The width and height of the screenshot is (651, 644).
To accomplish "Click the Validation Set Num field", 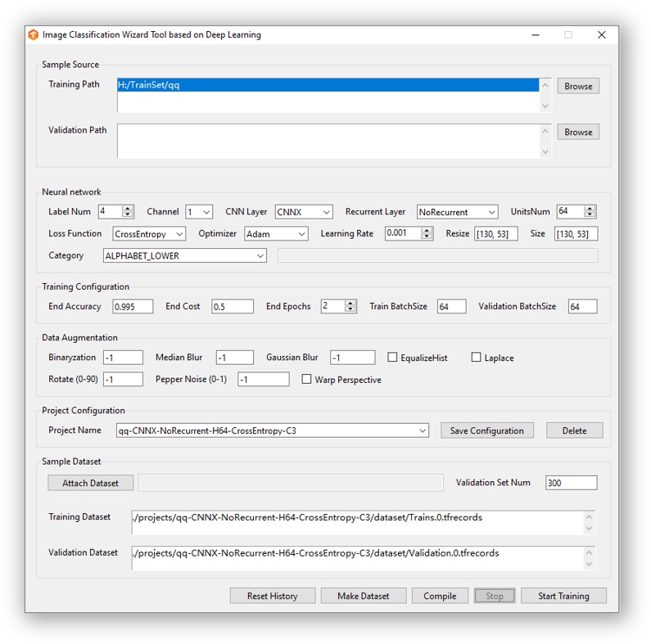I will (572, 483).
